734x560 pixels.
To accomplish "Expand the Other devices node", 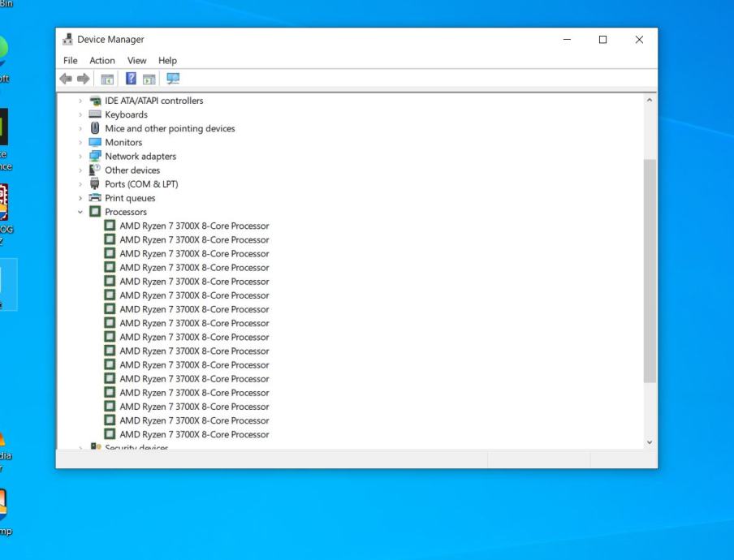I will tap(80, 170).
